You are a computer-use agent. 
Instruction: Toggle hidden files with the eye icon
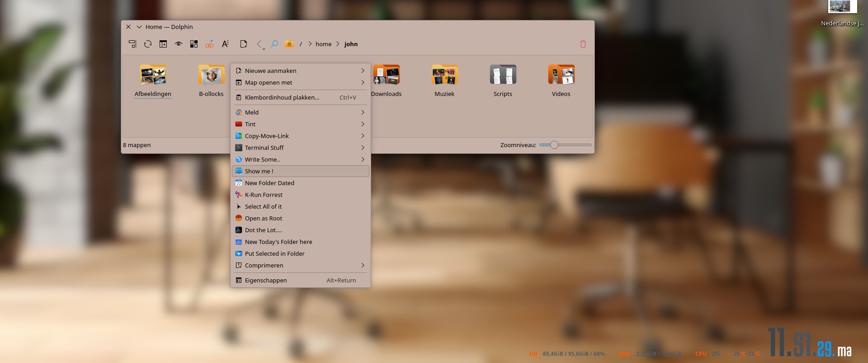pyautogui.click(x=179, y=44)
